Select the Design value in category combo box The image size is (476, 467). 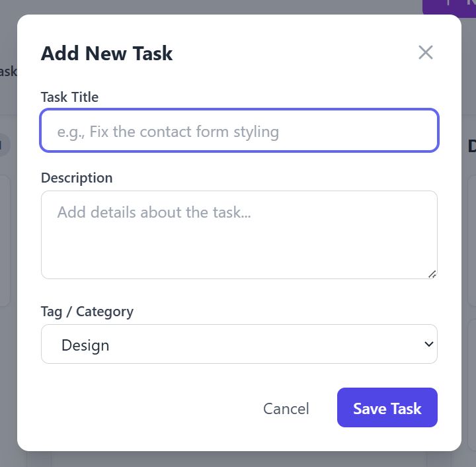pyautogui.click(x=85, y=345)
